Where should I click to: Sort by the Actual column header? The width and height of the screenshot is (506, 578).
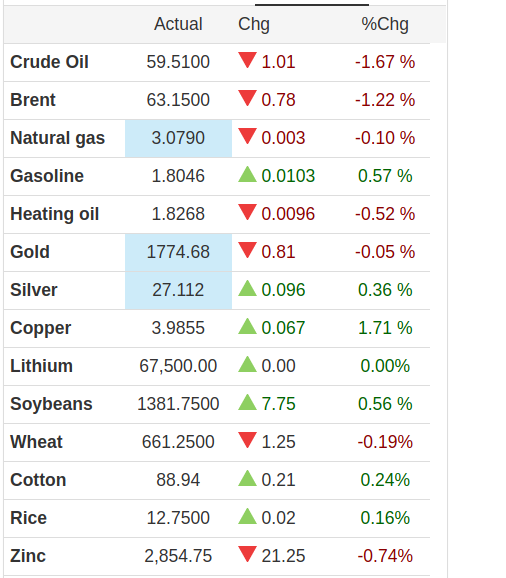[178, 24]
